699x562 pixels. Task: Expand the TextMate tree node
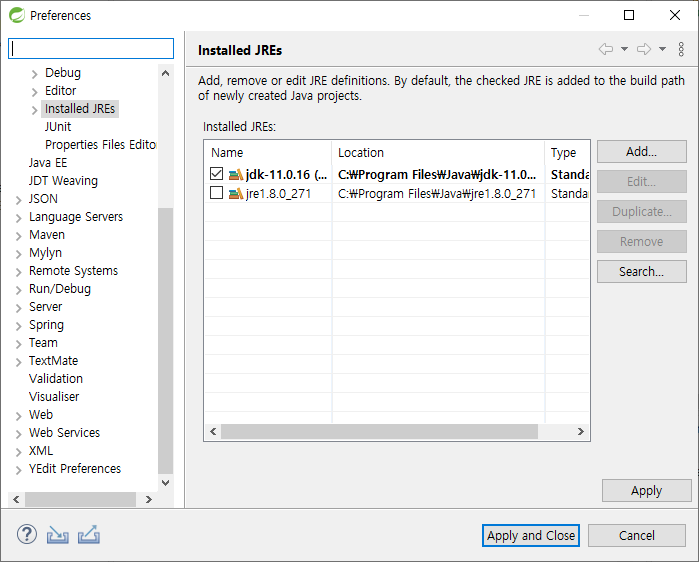(x=19, y=362)
